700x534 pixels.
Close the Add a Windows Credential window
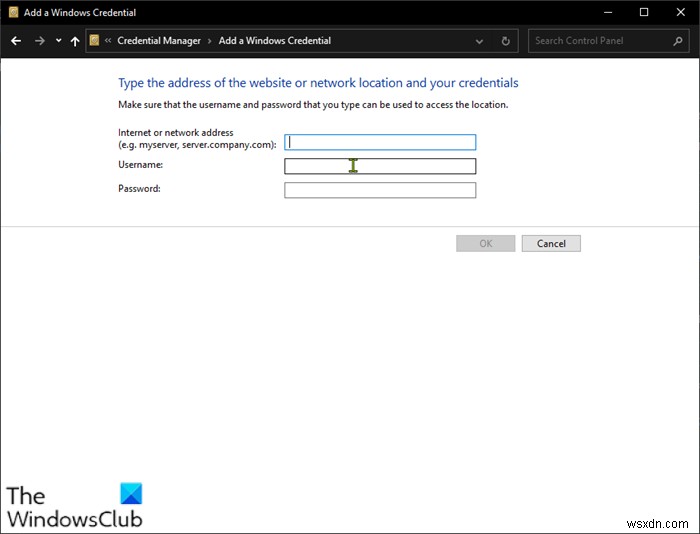680,12
